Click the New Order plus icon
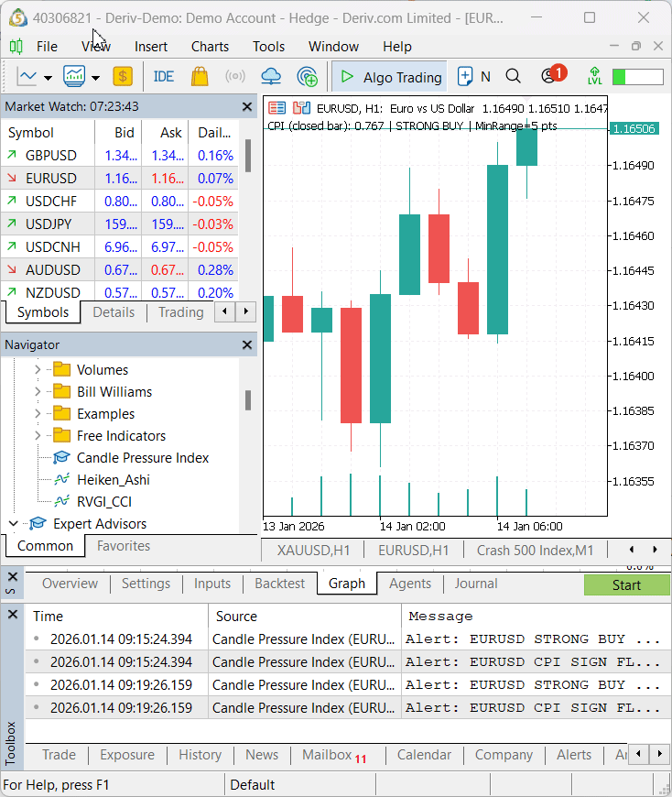The image size is (672, 797). coord(465,77)
